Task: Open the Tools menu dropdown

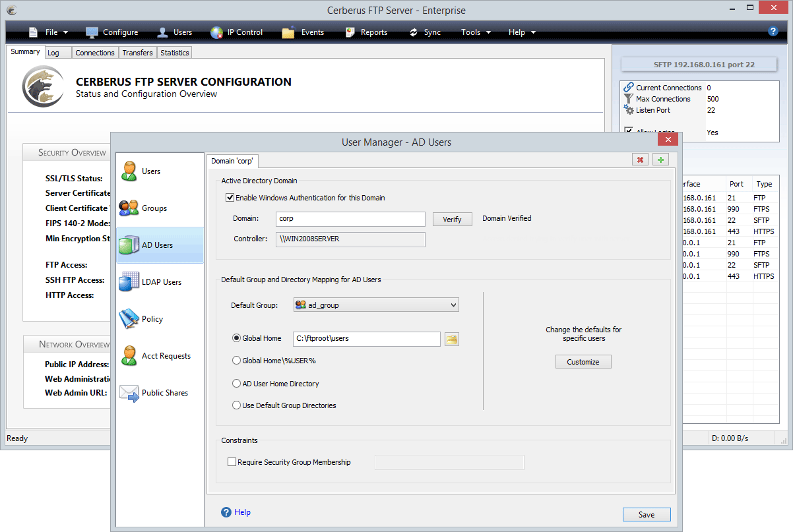Action: click(476, 32)
